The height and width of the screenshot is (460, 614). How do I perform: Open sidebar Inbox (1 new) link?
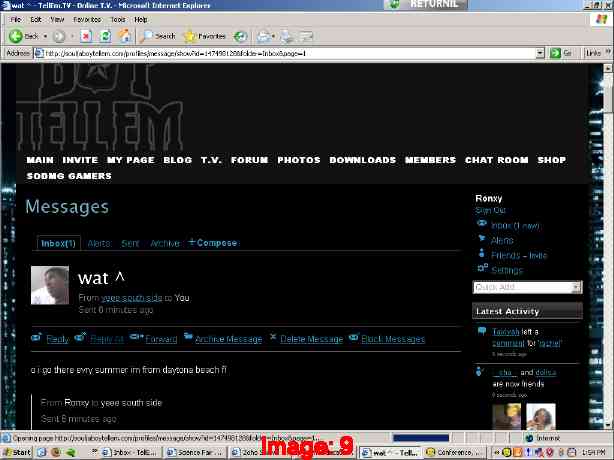coord(515,225)
